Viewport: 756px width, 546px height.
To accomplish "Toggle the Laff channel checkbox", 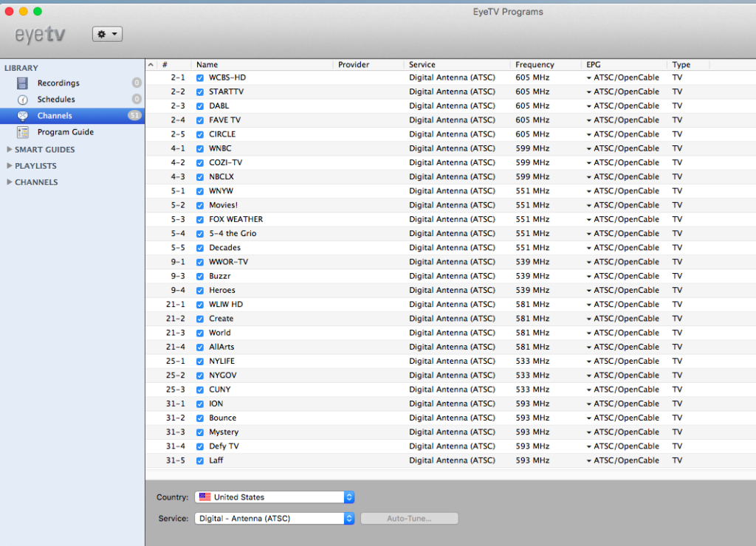I will pos(200,461).
